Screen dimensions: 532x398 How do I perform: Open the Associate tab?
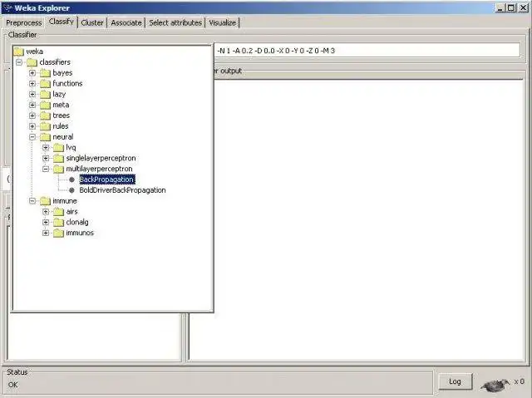(x=126, y=22)
